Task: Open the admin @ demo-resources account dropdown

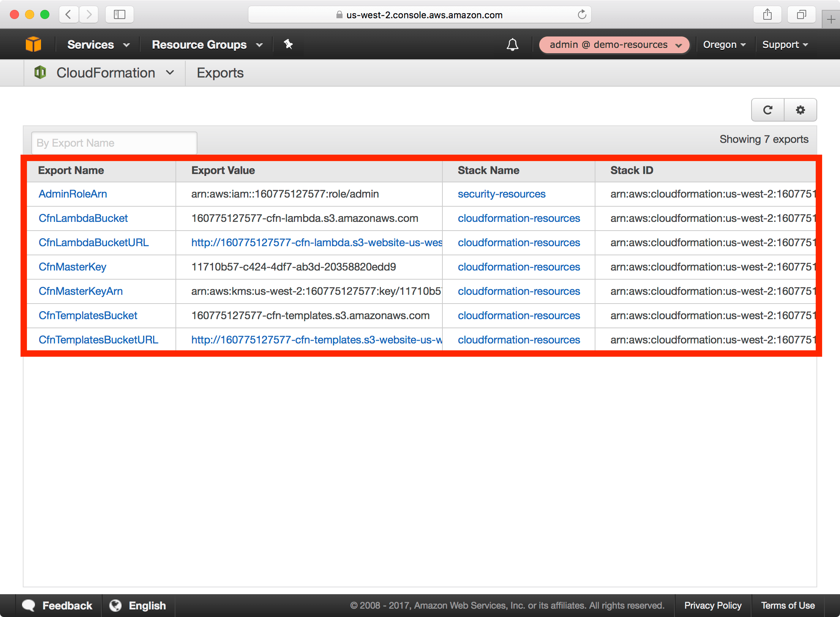Action: [614, 44]
